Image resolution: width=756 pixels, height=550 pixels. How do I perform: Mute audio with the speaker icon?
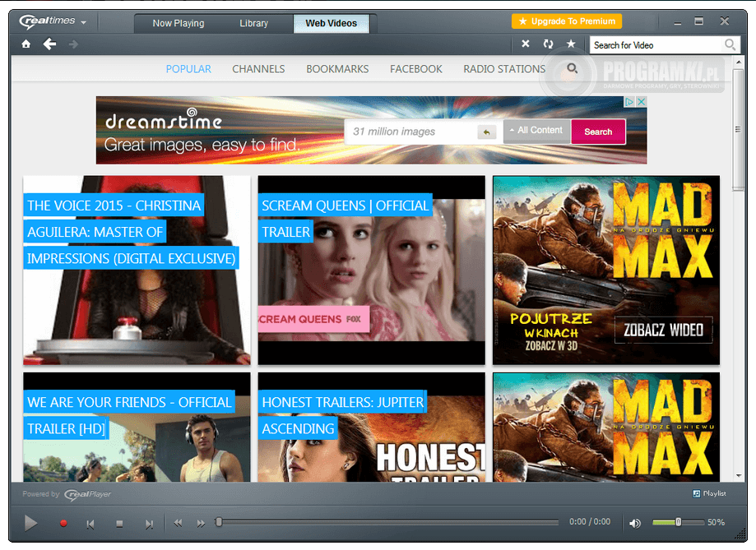635,523
